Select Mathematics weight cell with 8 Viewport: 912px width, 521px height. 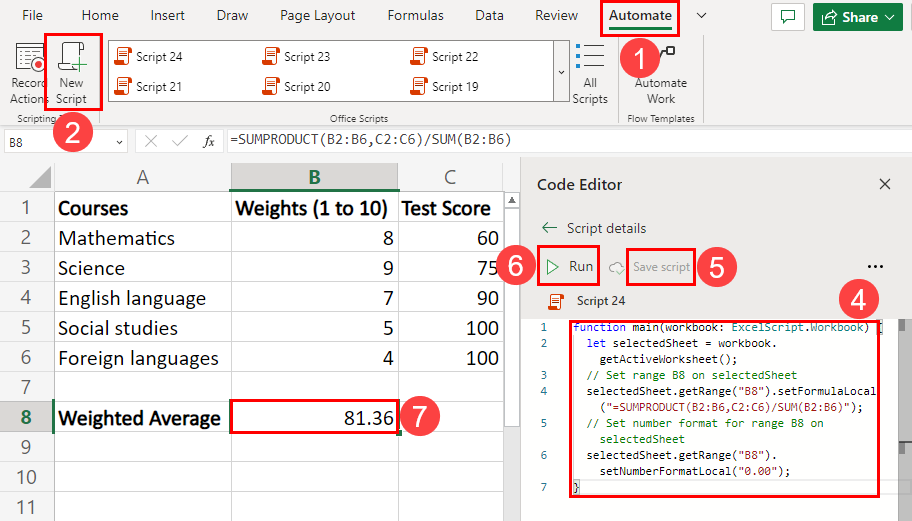pos(315,237)
